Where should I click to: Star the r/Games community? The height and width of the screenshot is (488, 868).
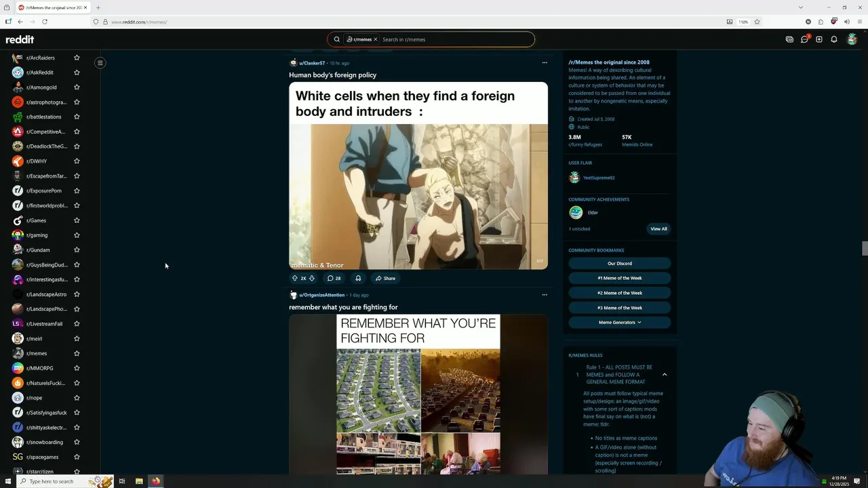tap(77, 220)
